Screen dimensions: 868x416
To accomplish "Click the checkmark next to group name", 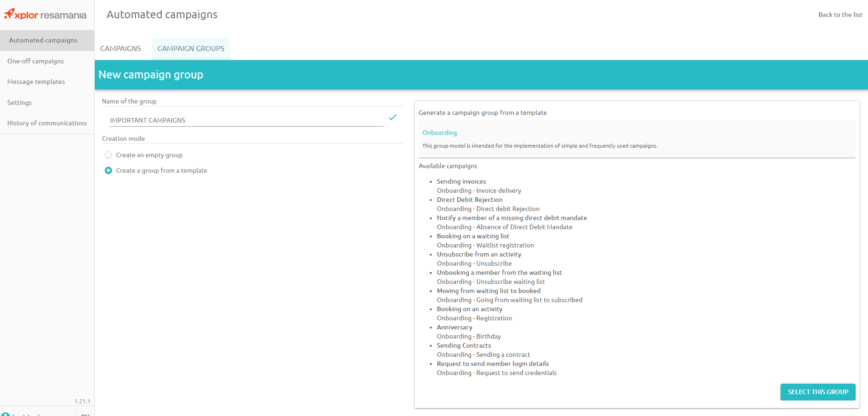I will point(393,118).
